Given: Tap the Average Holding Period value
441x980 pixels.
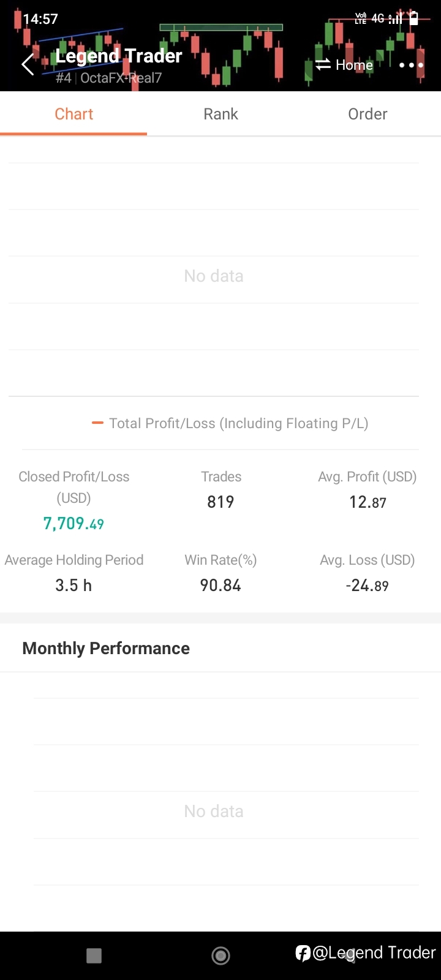Looking at the screenshot, I should tap(73, 585).
